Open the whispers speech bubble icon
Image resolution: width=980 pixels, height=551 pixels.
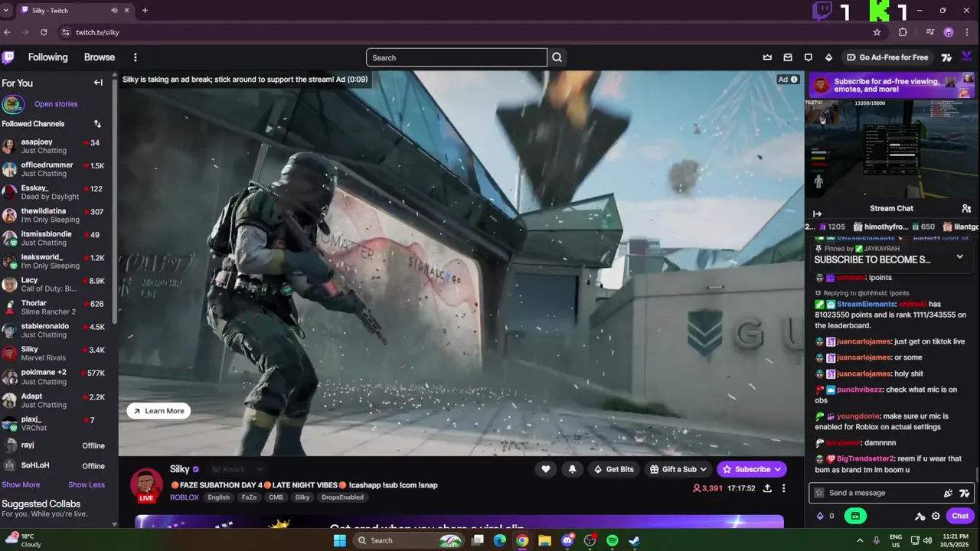808,57
